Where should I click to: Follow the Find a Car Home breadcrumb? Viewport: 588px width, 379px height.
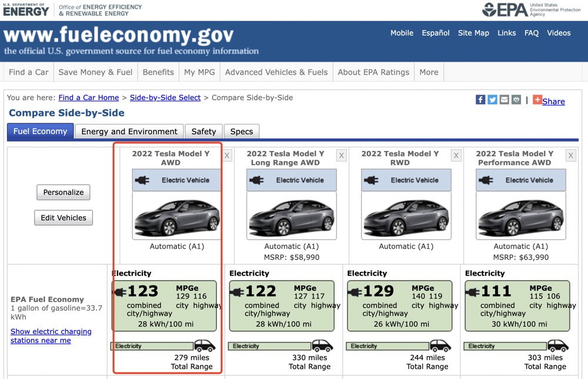click(89, 98)
